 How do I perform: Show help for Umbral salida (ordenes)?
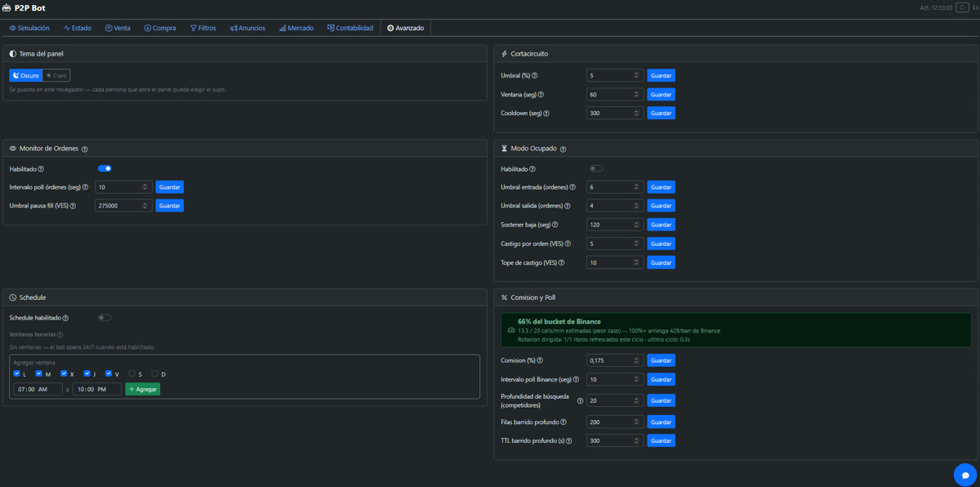[568, 206]
